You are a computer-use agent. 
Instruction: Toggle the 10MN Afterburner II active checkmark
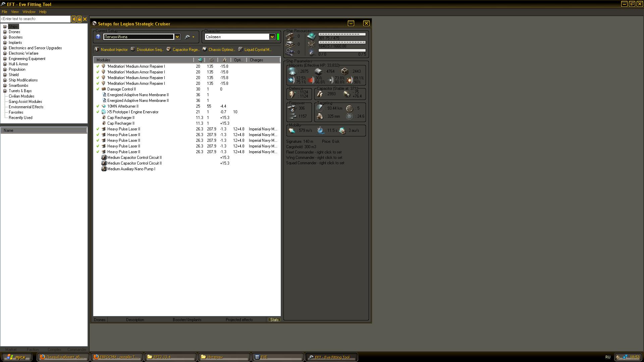pos(98,106)
